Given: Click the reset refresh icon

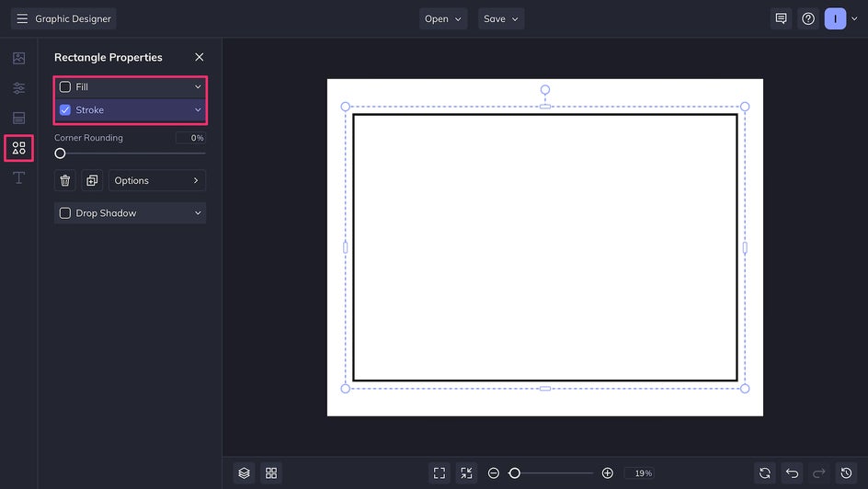Looking at the screenshot, I should point(764,473).
